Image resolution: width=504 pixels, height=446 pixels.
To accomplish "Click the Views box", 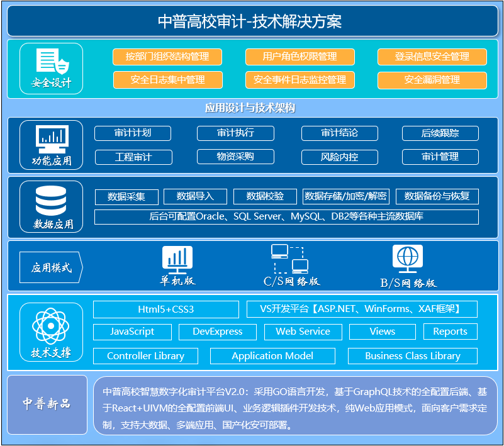I will [x=383, y=332].
